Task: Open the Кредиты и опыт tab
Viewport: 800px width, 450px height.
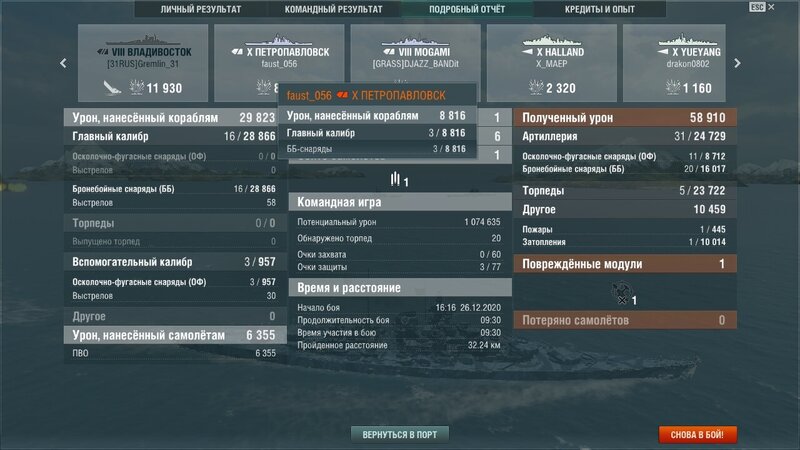Action: pyautogui.click(x=599, y=9)
